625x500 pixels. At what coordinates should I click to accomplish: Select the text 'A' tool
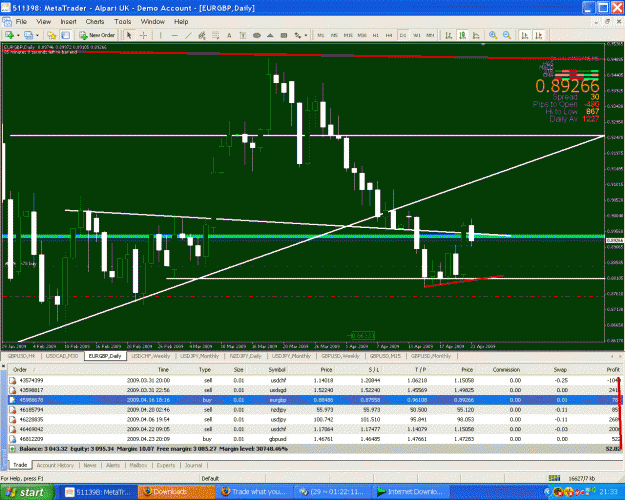pyautogui.click(x=229, y=35)
